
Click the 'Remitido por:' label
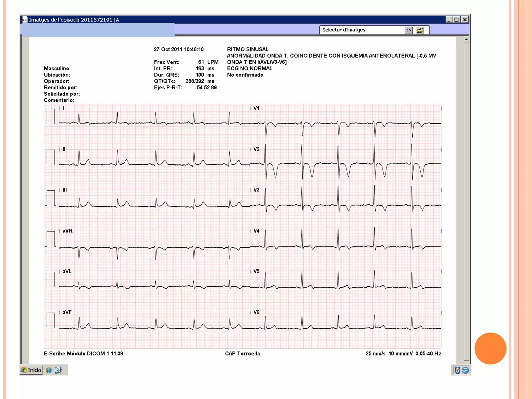coord(61,88)
